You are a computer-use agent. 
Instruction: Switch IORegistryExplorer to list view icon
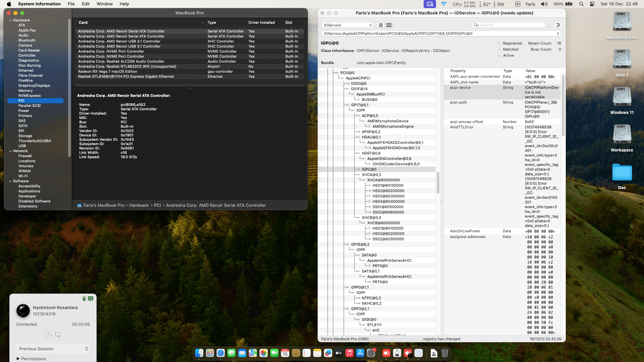381,25
